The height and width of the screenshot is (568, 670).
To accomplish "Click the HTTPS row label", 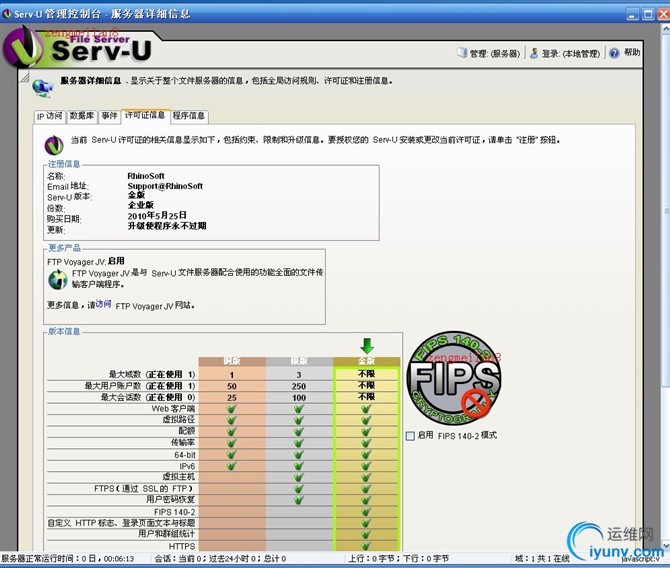I will [x=182, y=547].
